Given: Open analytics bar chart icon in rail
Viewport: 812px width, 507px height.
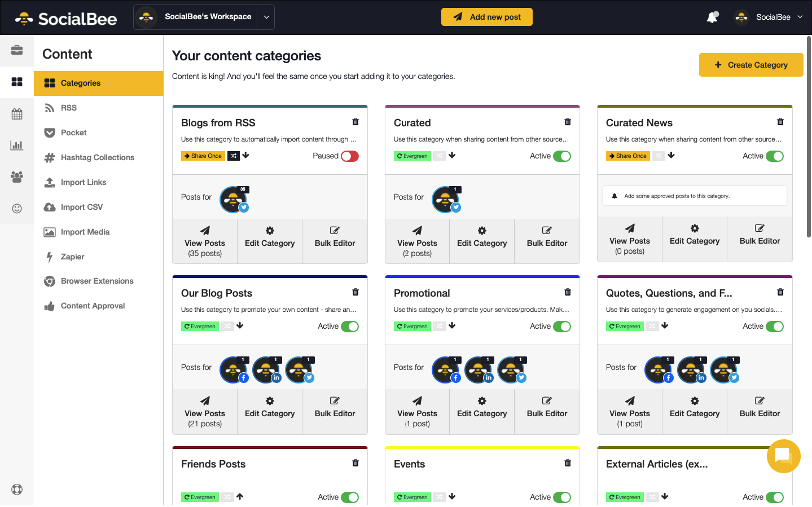Looking at the screenshot, I should (x=17, y=146).
